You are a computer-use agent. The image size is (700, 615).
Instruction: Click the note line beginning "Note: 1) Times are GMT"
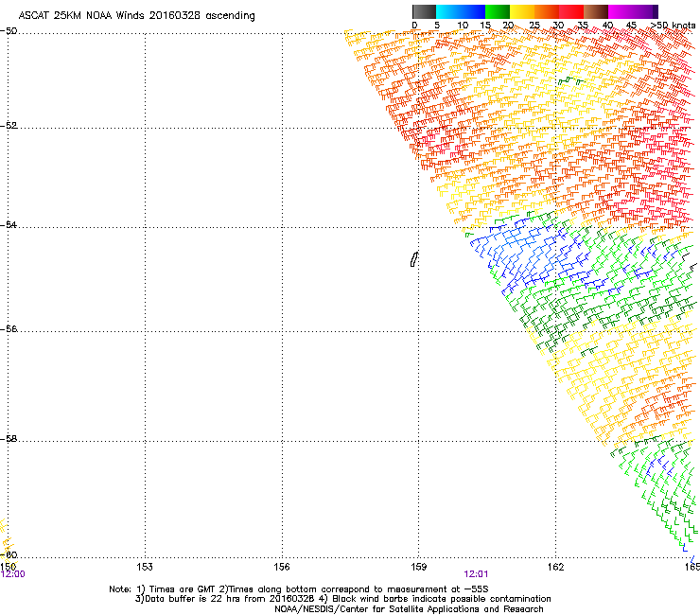(299, 589)
